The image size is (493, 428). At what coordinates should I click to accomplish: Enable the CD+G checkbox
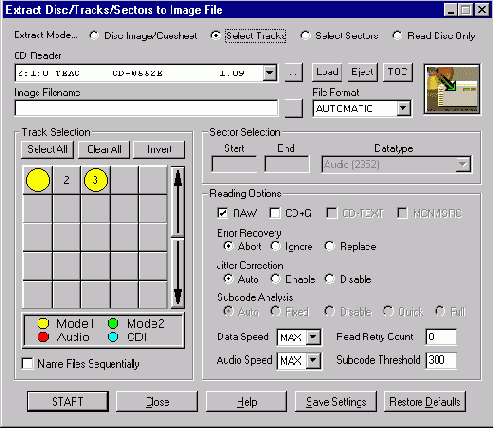pyautogui.click(x=275, y=213)
